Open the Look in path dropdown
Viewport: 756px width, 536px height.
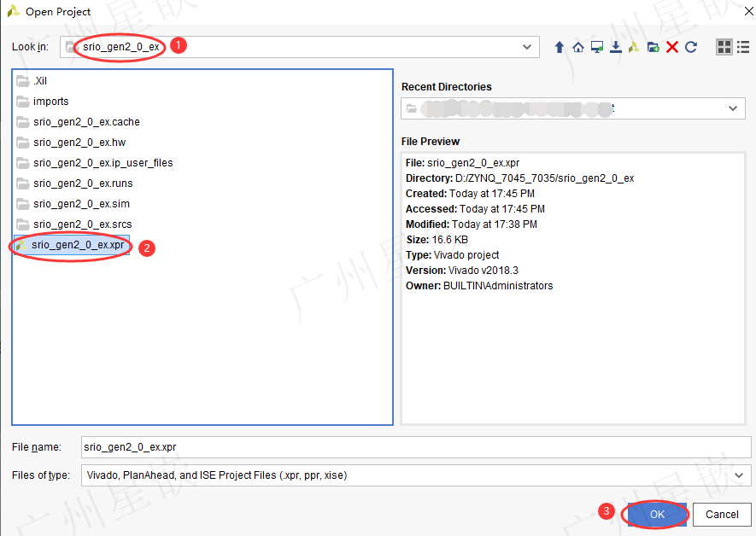tap(527, 47)
